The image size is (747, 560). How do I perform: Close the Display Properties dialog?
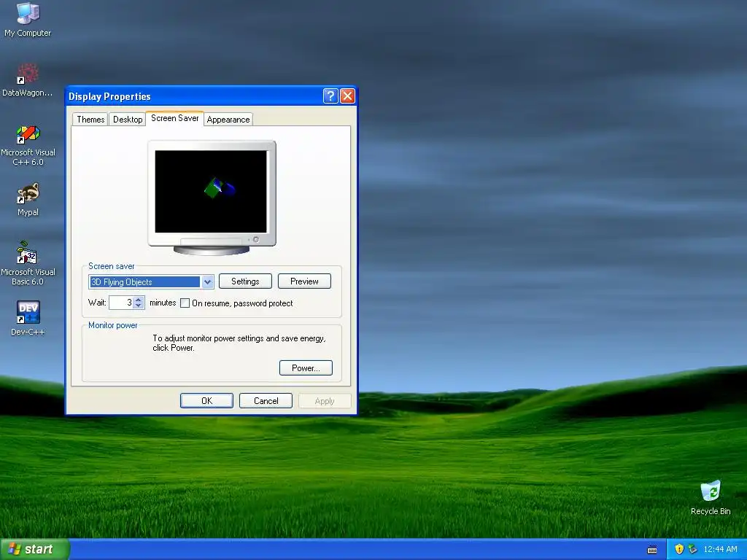(x=347, y=96)
